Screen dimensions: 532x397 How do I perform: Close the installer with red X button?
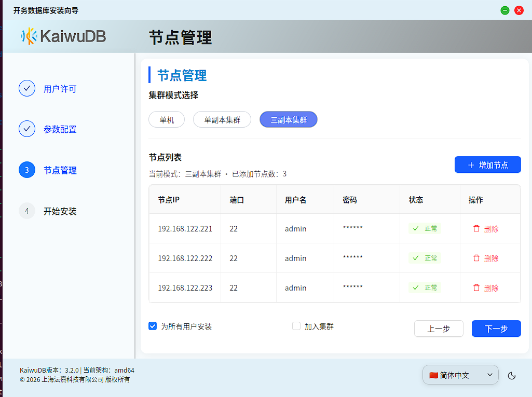pyautogui.click(x=519, y=10)
